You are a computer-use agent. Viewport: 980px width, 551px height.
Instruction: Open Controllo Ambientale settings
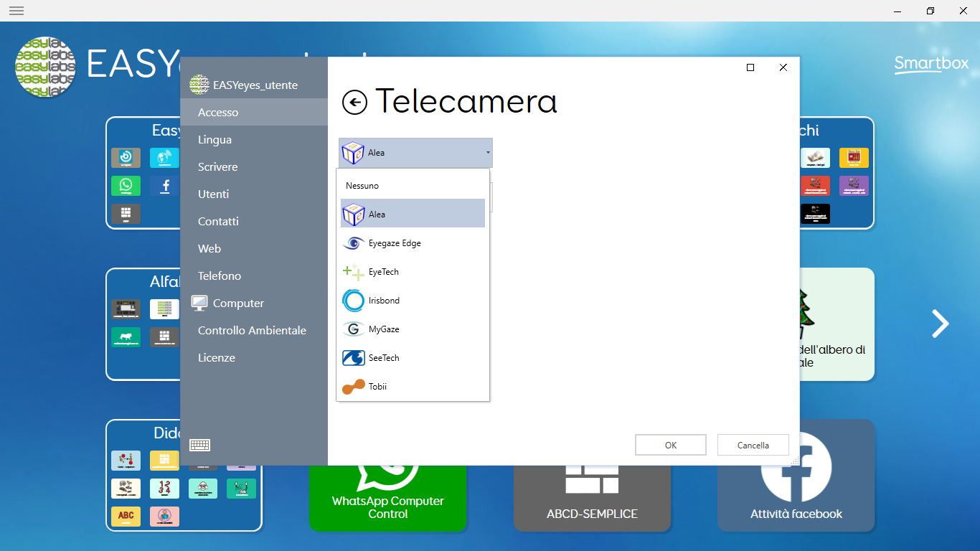(x=254, y=331)
